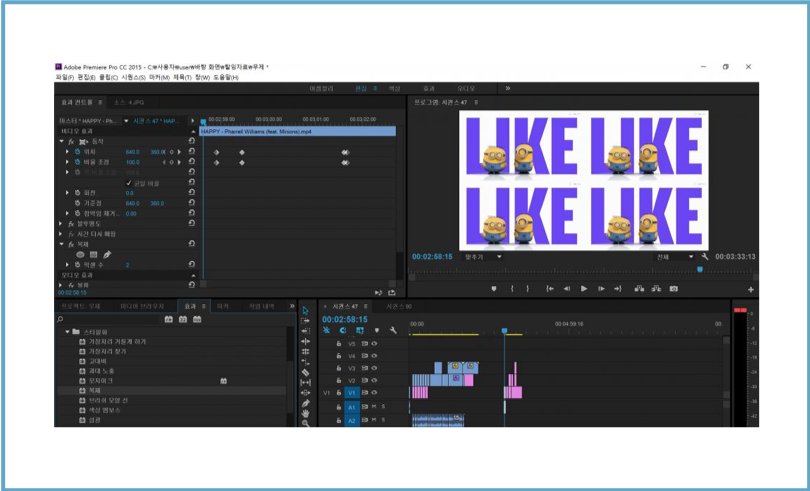Play the sequence in Program monitor

tap(584, 289)
